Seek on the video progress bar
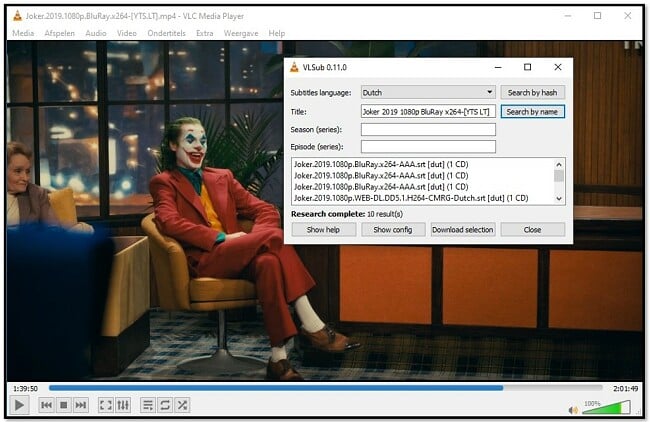Screen dimensions: 650x422 (325, 388)
